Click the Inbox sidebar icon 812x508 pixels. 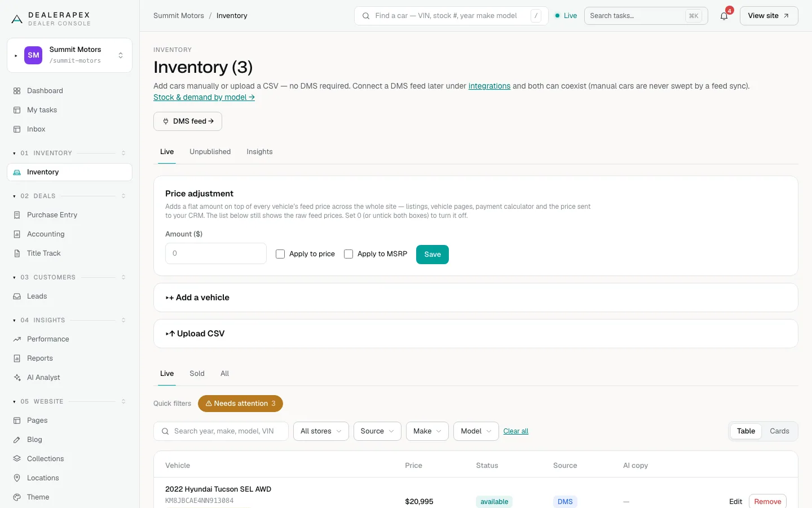[x=17, y=129]
